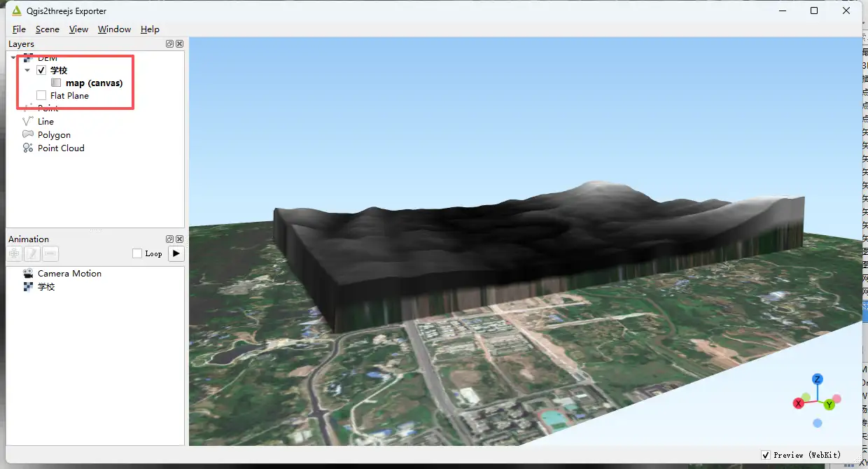Click the green Y axis gizmo handle
Image resolution: width=868 pixels, height=469 pixels.
click(x=829, y=405)
